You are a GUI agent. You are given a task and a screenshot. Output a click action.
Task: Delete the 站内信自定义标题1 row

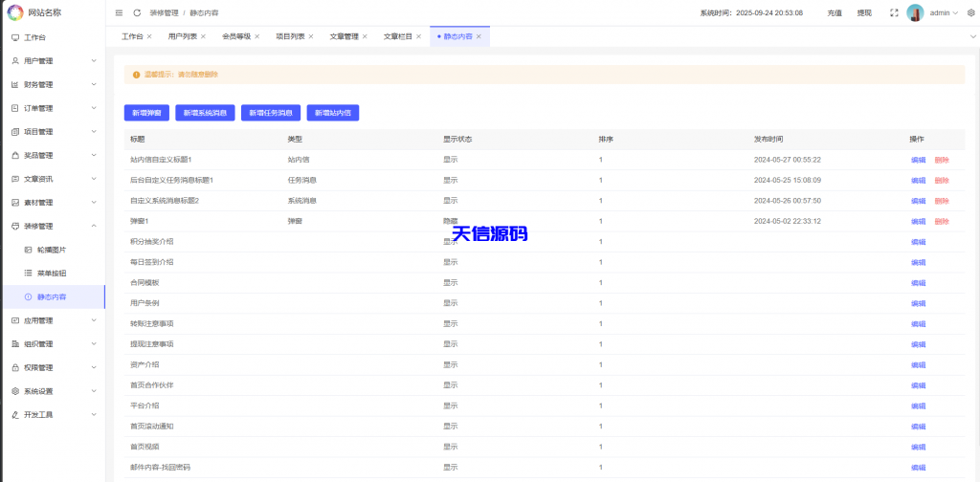(x=942, y=160)
